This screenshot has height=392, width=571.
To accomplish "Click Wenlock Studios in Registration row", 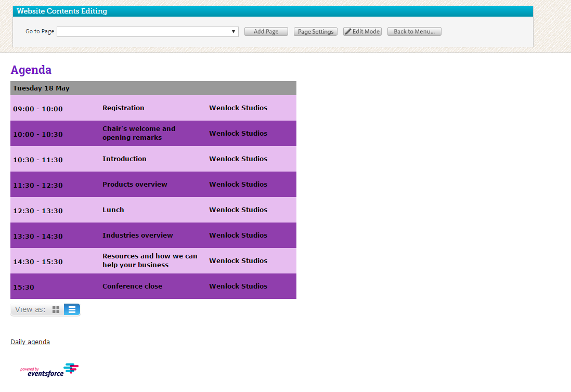I will pos(238,108).
